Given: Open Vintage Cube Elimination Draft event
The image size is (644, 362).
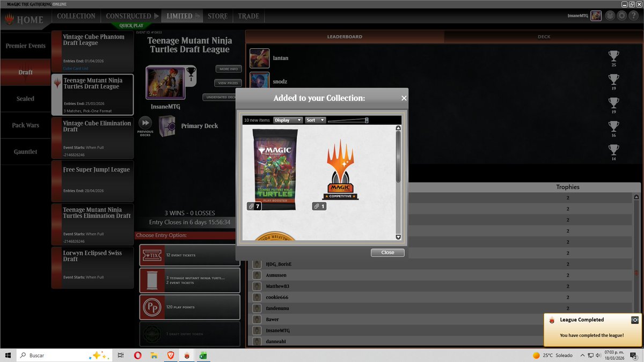Looking at the screenshot, I should (x=92, y=138).
